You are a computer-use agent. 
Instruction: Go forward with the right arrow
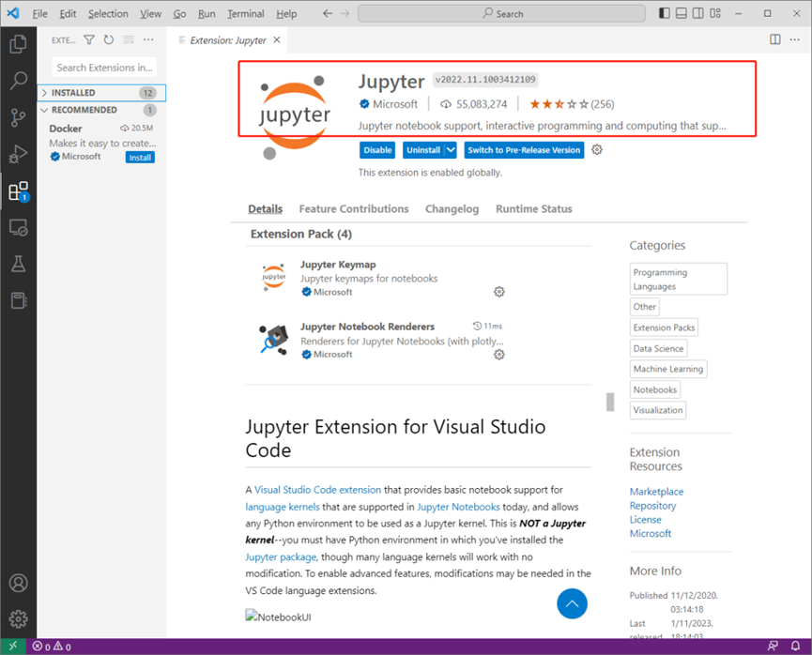[x=345, y=13]
